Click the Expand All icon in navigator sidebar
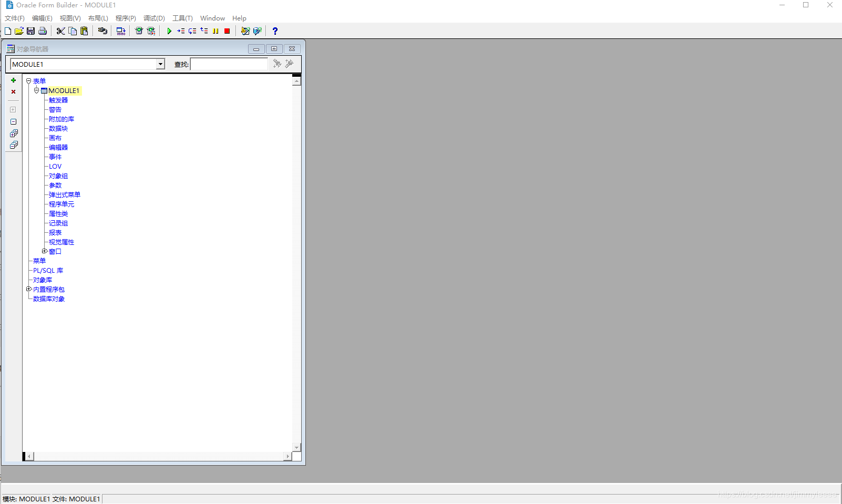842x504 pixels. coord(14,133)
